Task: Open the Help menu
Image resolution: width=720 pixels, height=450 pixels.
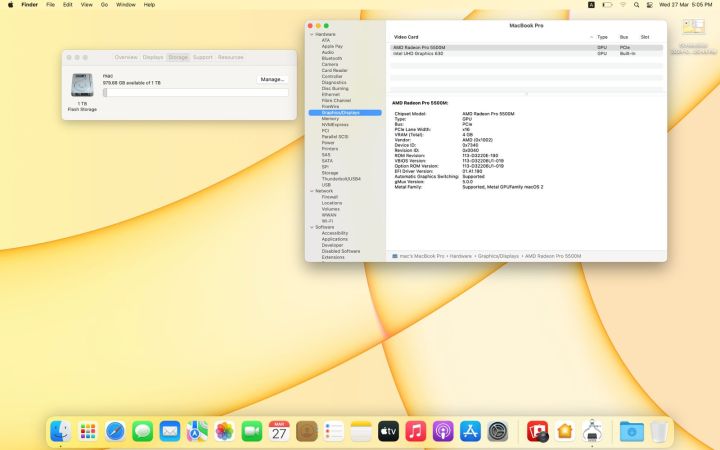Action: 149,5
